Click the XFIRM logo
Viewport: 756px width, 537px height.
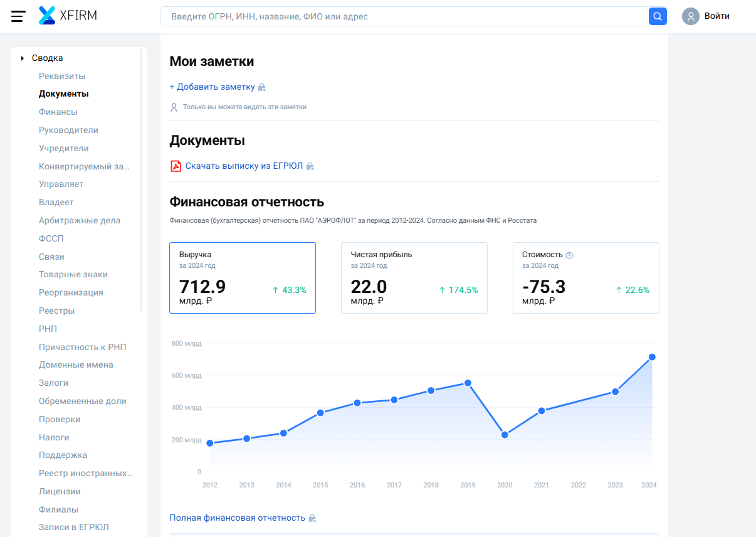click(x=68, y=16)
